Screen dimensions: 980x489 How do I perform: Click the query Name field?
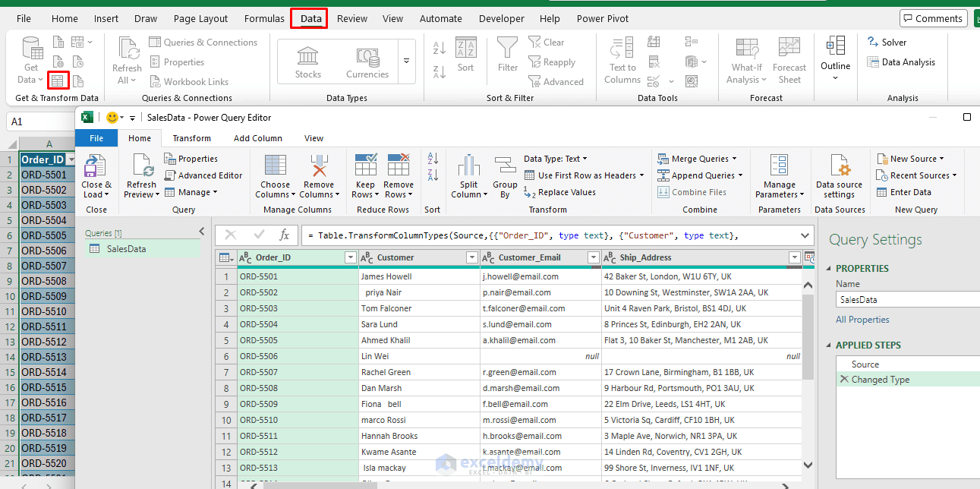[908, 300]
